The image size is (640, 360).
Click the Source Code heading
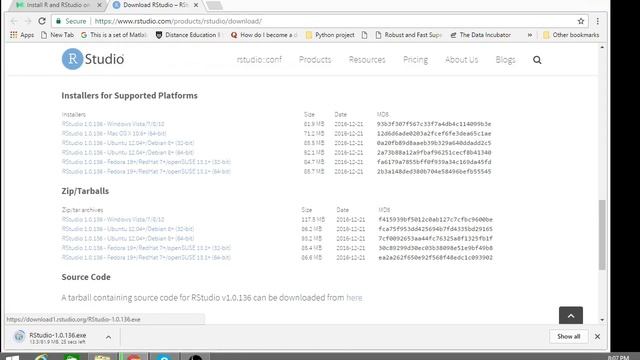point(86,277)
